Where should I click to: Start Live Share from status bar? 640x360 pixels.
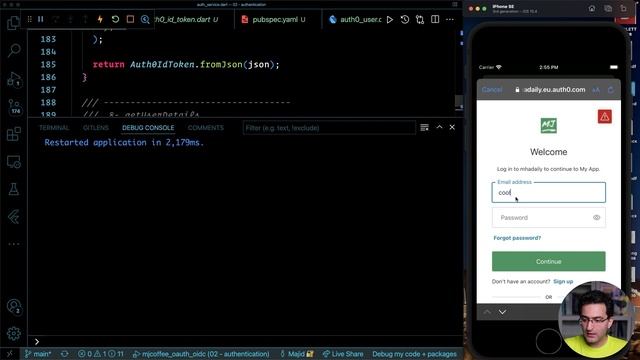(x=343, y=354)
